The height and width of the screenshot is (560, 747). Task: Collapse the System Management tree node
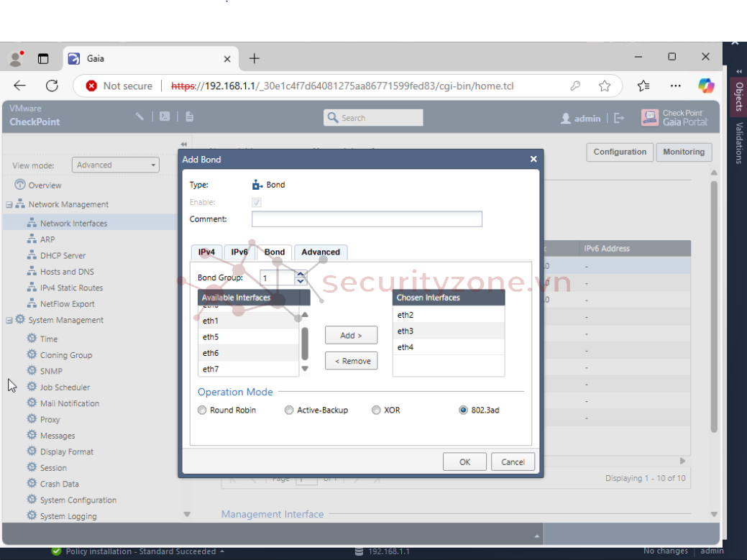point(9,320)
